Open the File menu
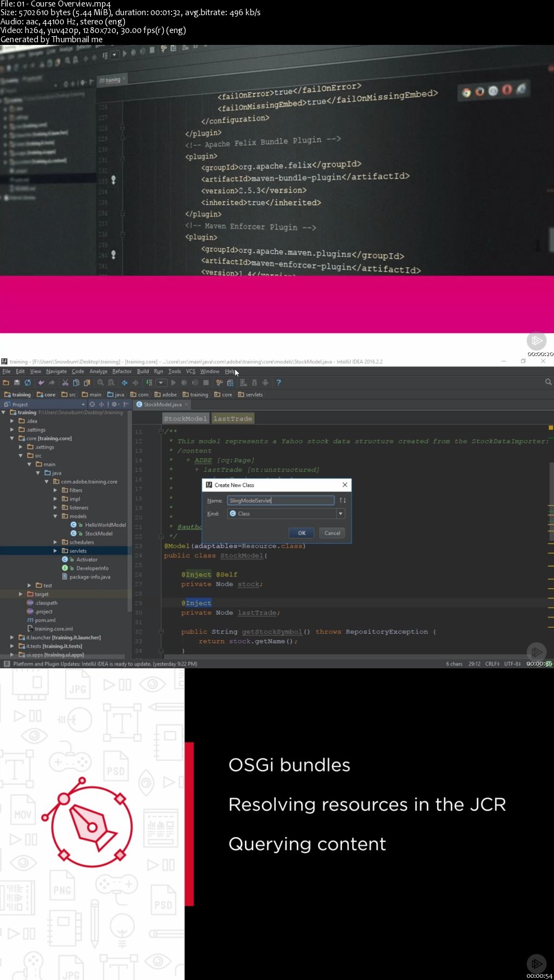Screen dimensions: 554x980 (6, 371)
